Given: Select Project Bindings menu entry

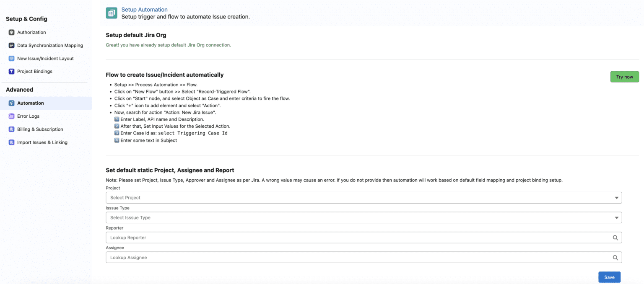Looking at the screenshot, I should point(35,72).
